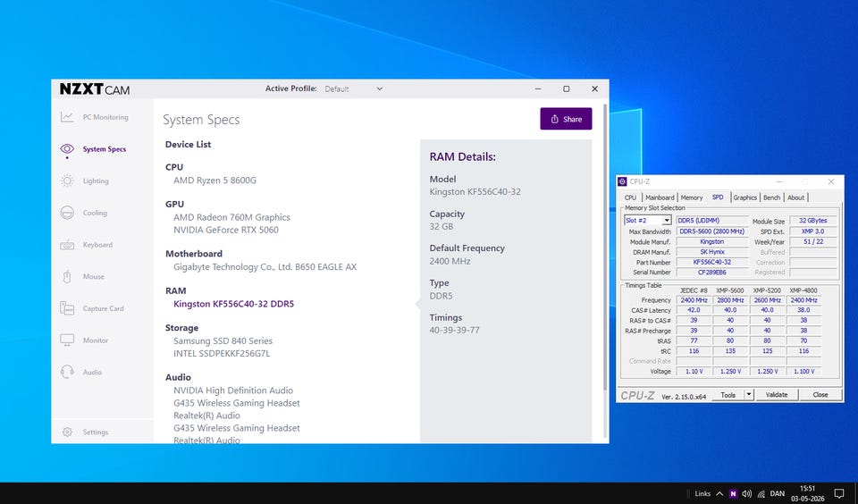Image resolution: width=858 pixels, height=504 pixels.
Task: Click the NZXT CAM tray icon
Action: [733, 493]
